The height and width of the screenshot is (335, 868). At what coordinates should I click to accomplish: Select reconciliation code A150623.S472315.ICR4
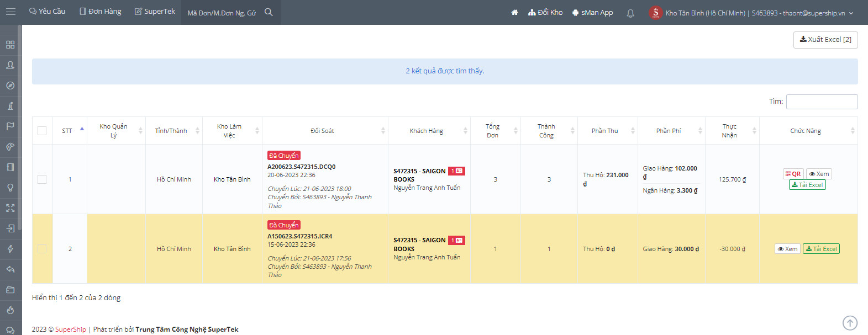pos(300,236)
